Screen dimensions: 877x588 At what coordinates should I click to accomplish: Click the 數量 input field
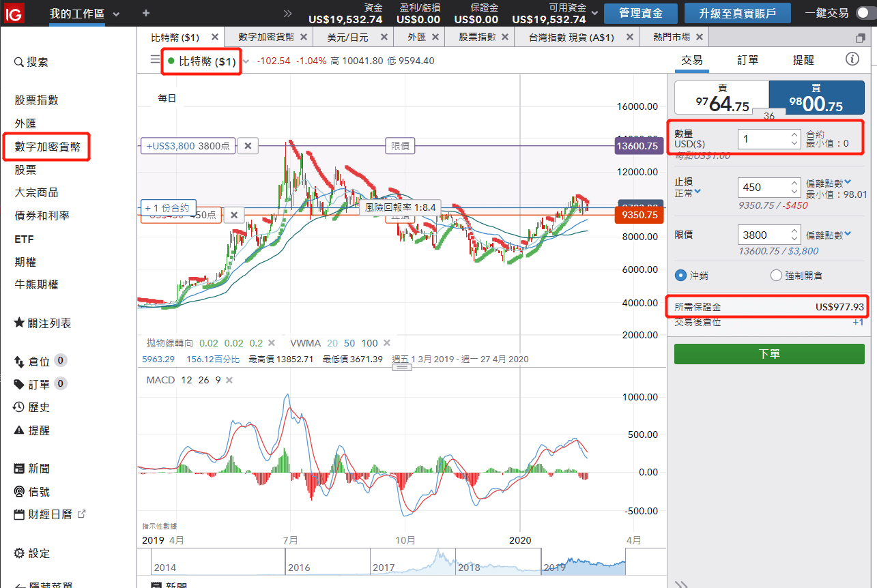[763, 139]
